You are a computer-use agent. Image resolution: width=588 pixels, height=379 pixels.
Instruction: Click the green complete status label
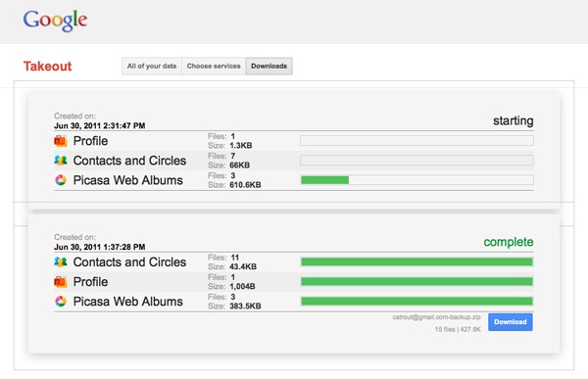509,242
